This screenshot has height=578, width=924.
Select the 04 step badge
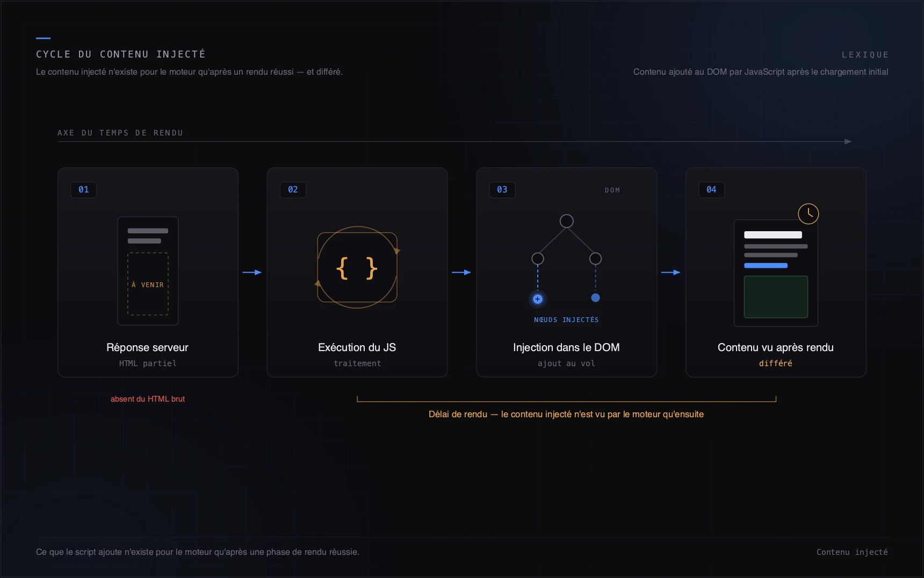point(711,190)
